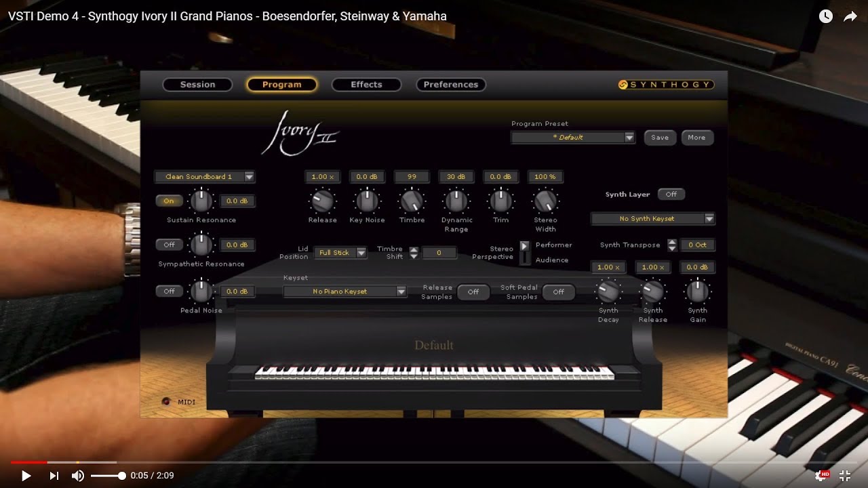
Task: Click Synth Gain 0.0 dB value
Action: click(x=697, y=268)
